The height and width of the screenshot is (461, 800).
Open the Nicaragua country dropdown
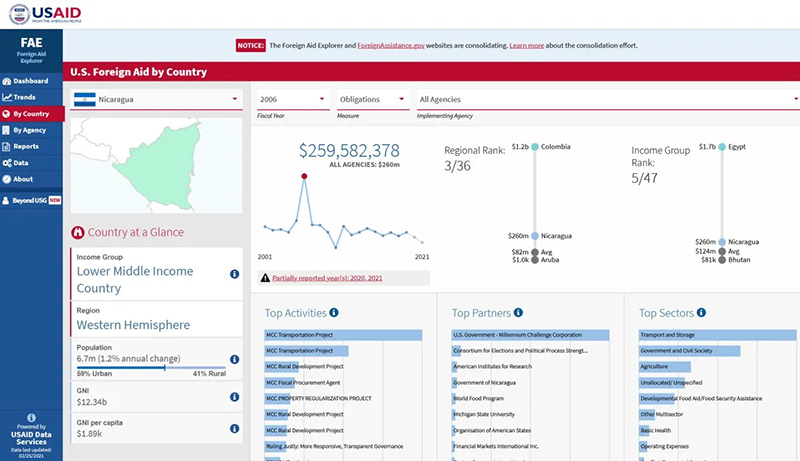(x=156, y=99)
